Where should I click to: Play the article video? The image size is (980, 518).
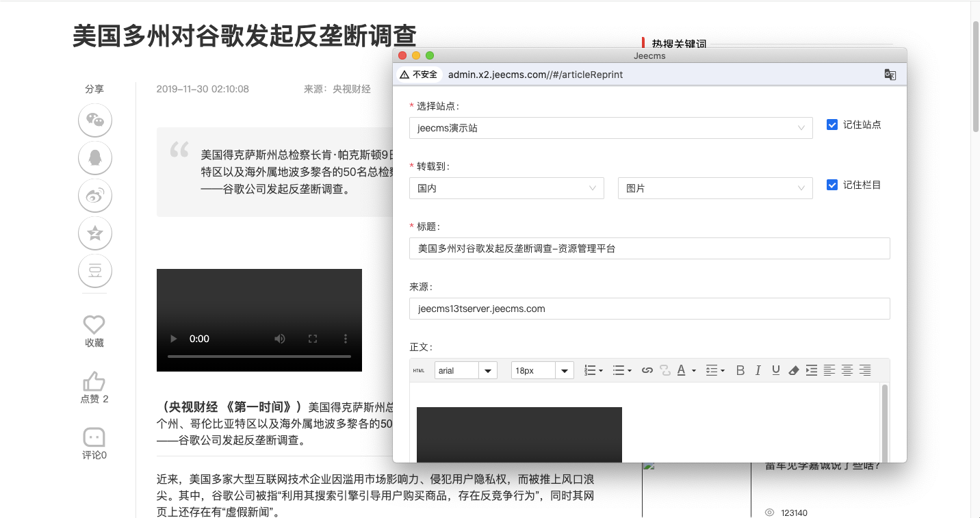pos(173,339)
